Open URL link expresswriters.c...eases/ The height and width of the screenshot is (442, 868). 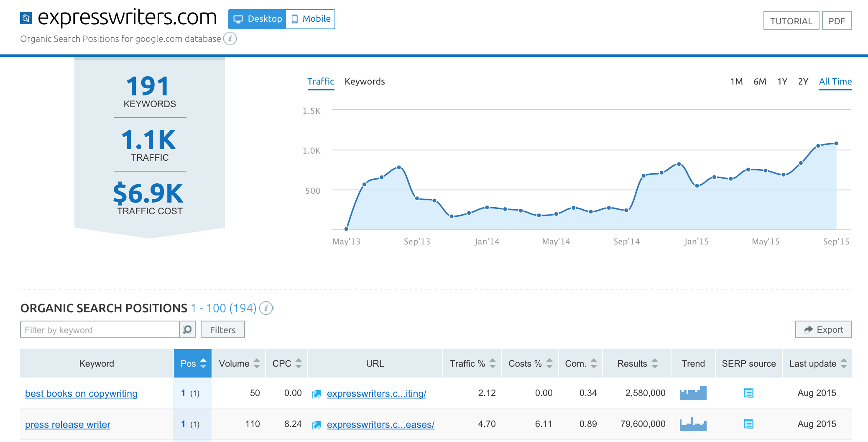(380, 424)
